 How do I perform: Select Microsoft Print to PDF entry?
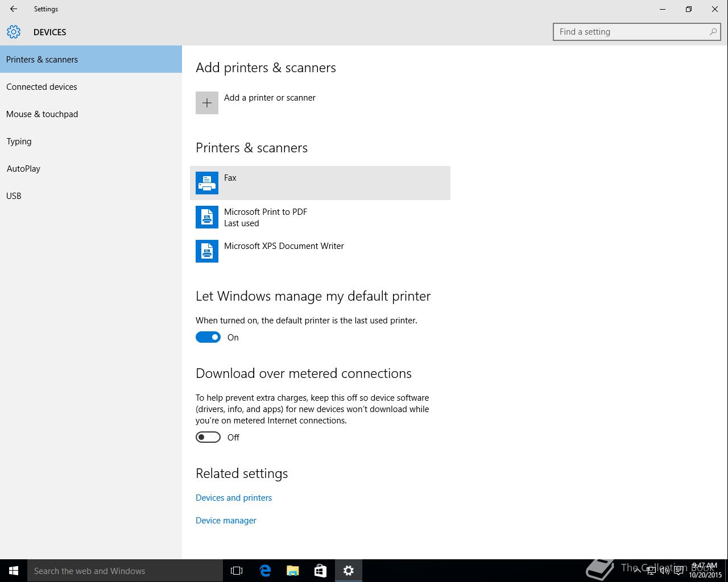coord(320,217)
